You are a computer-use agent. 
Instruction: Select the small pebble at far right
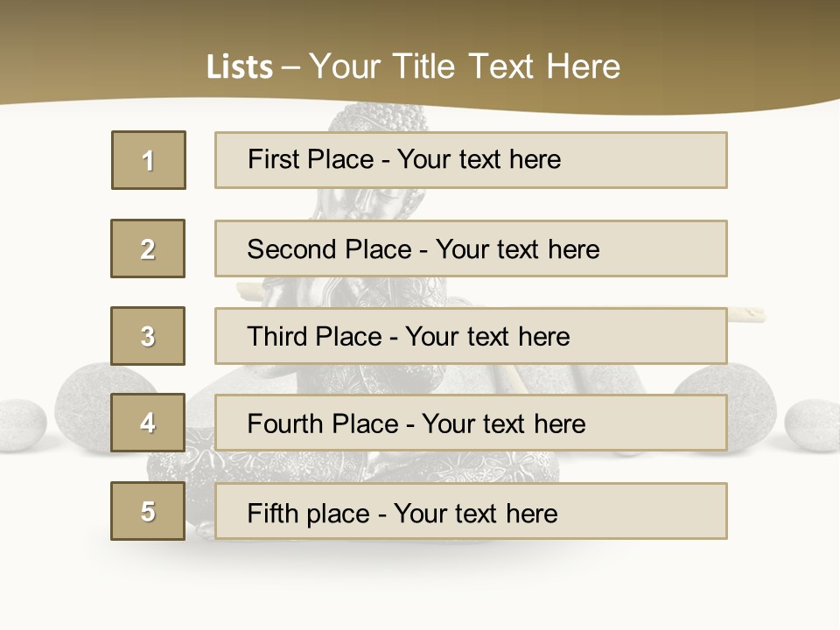click(812, 424)
